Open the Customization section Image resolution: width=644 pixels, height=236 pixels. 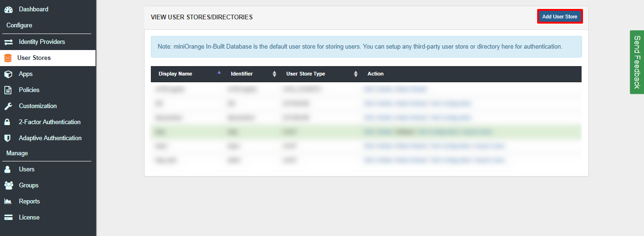[38, 106]
